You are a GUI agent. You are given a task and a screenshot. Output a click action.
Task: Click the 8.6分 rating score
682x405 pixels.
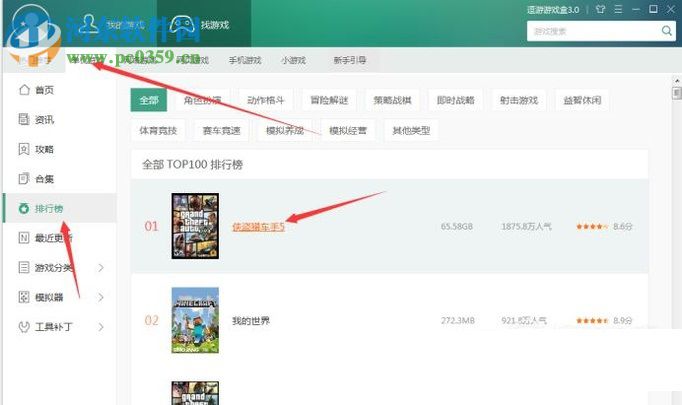click(622, 226)
